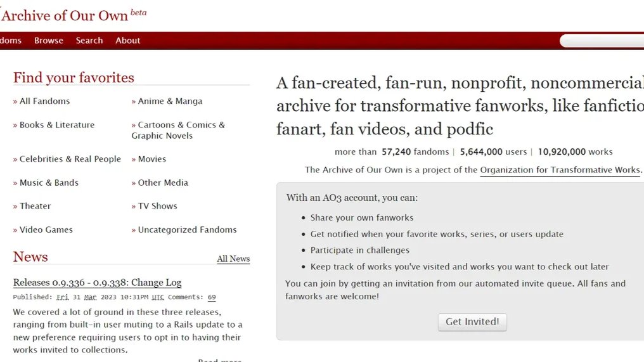Open Books & Literature fandoms
This screenshot has height=362, width=644.
coord(56,125)
